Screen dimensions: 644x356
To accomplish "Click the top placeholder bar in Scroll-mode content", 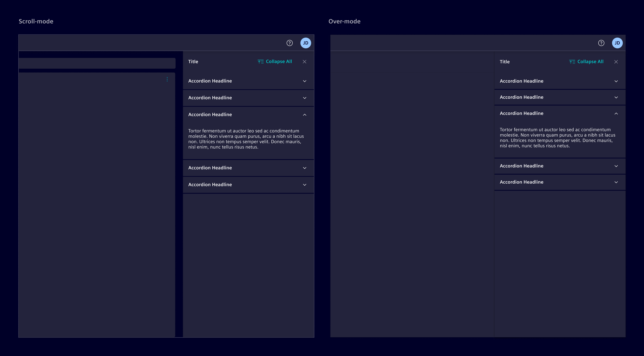I will (97, 63).
